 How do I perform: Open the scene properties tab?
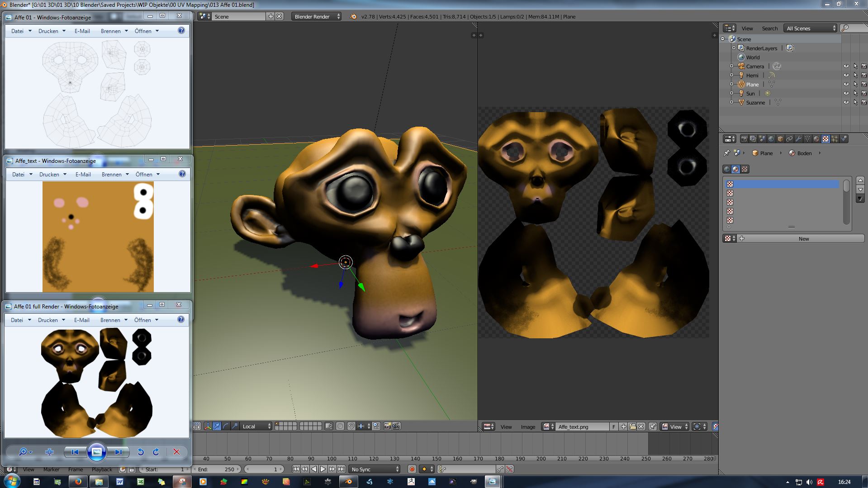coord(762,139)
